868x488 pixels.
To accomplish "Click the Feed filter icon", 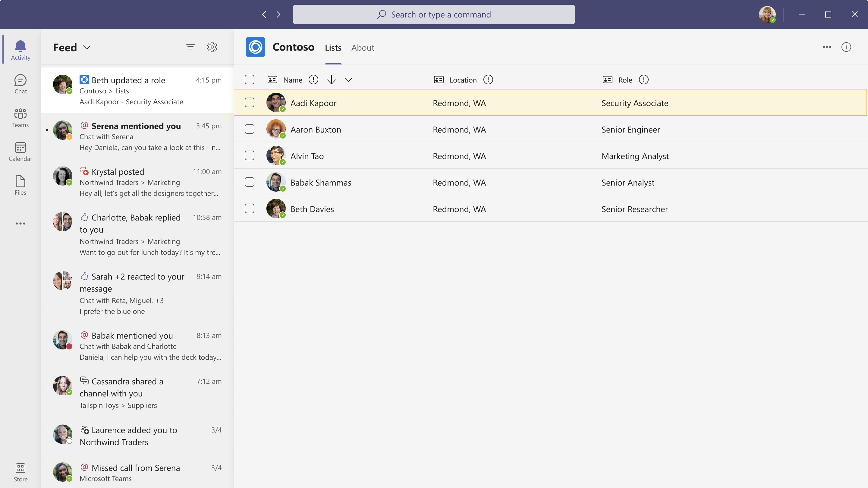I will pyautogui.click(x=190, y=46).
